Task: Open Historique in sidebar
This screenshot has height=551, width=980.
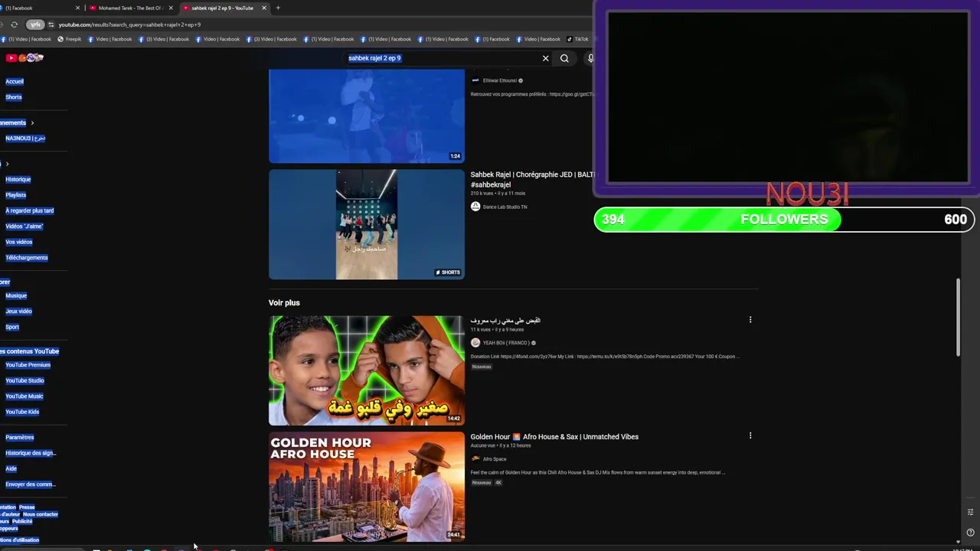Action: click(x=18, y=179)
